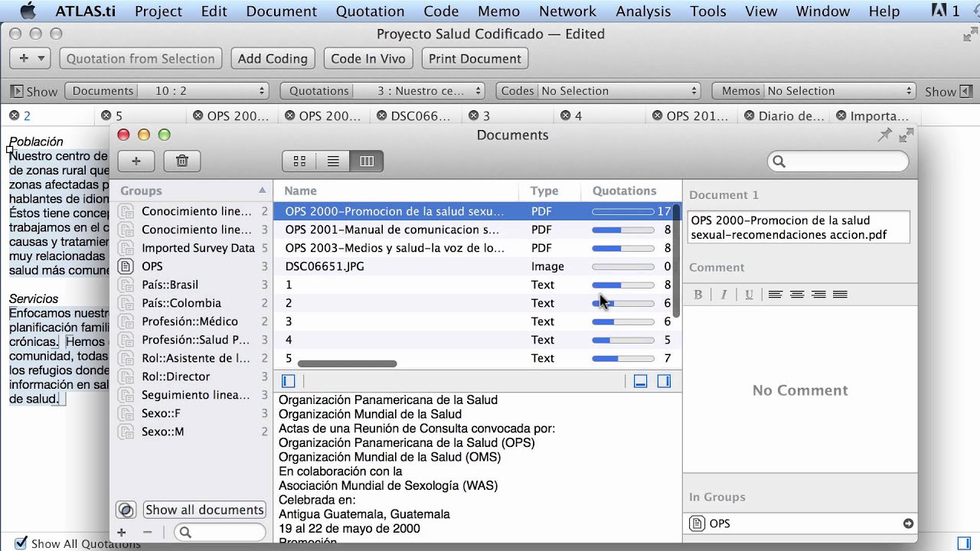Close the Importa... tab
Viewport: 980px width, 551px height.
pyautogui.click(x=841, y=116)
